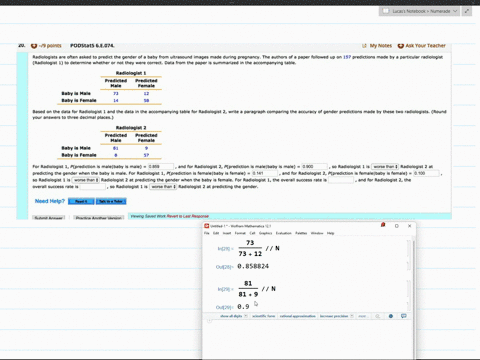Click the '73 + 12' denominator in Mathematica
This screenshot has width=480, height=360.
point(250,254)
